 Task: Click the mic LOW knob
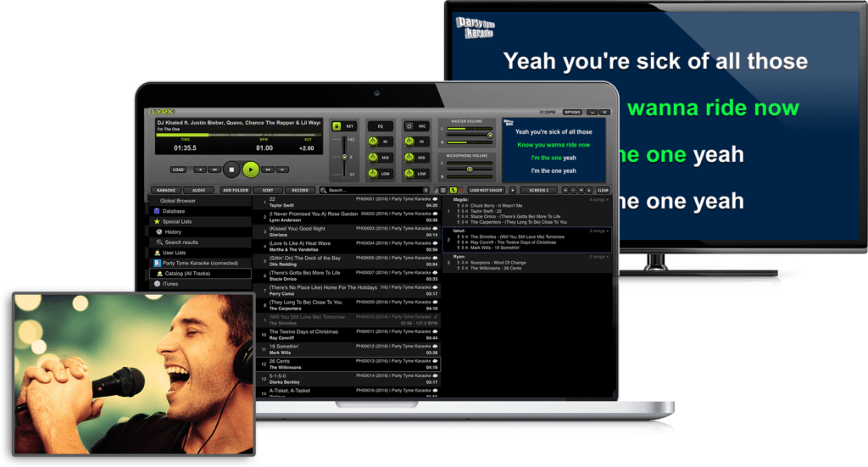410,174
